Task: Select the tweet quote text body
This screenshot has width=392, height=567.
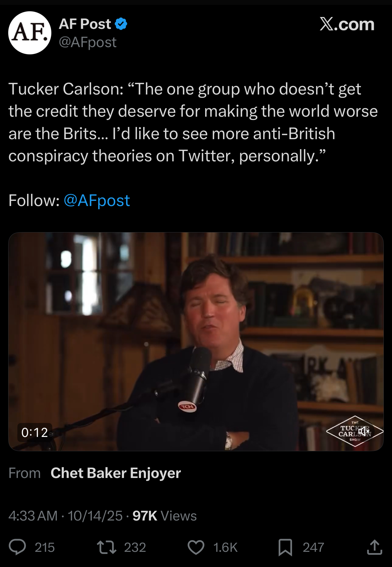Action: tap(193, 122)
